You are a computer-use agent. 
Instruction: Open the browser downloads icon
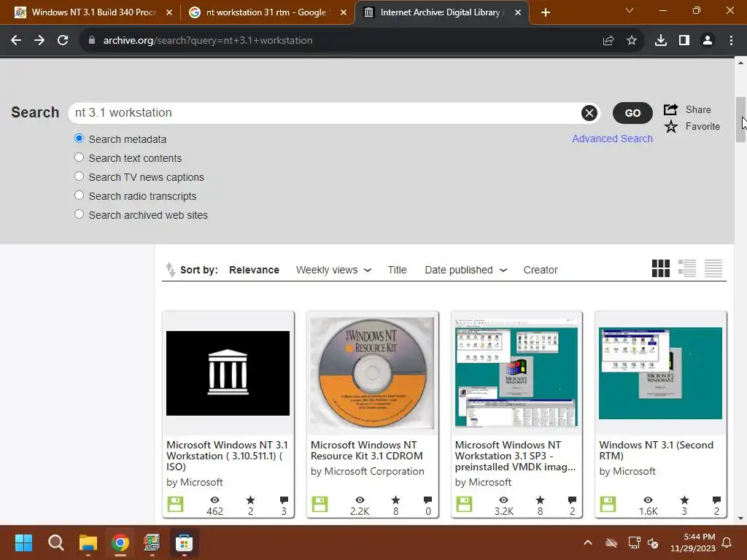(x=661, y=41)
